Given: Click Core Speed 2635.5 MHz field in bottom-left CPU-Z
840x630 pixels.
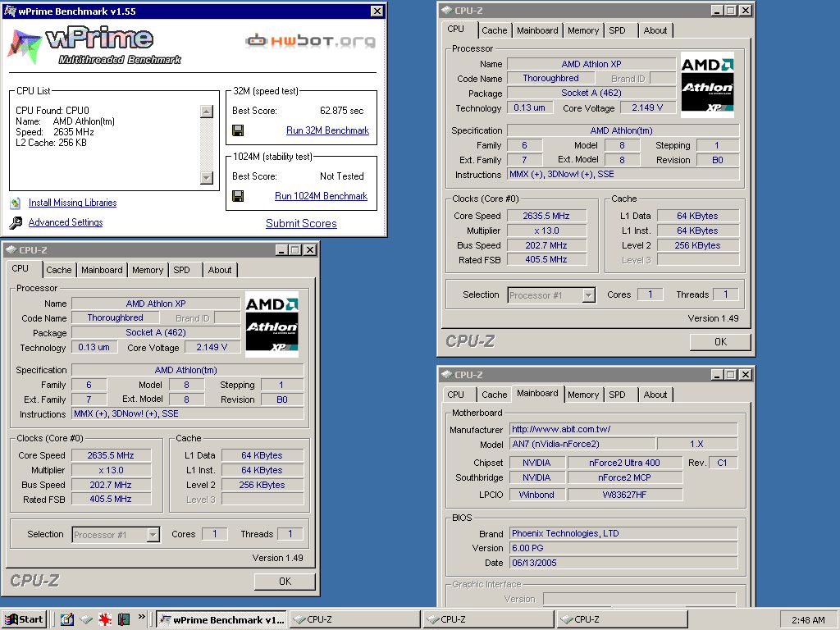Looking at the screenshot, I should click(x=111, y=455).
